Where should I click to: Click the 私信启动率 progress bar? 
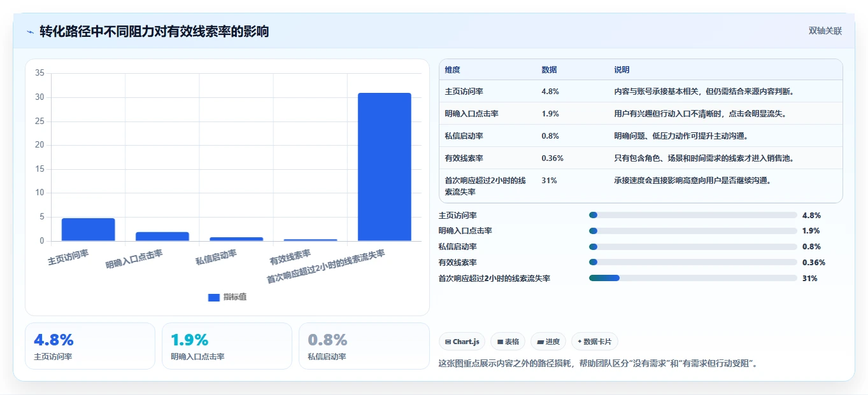pos(693,247)
